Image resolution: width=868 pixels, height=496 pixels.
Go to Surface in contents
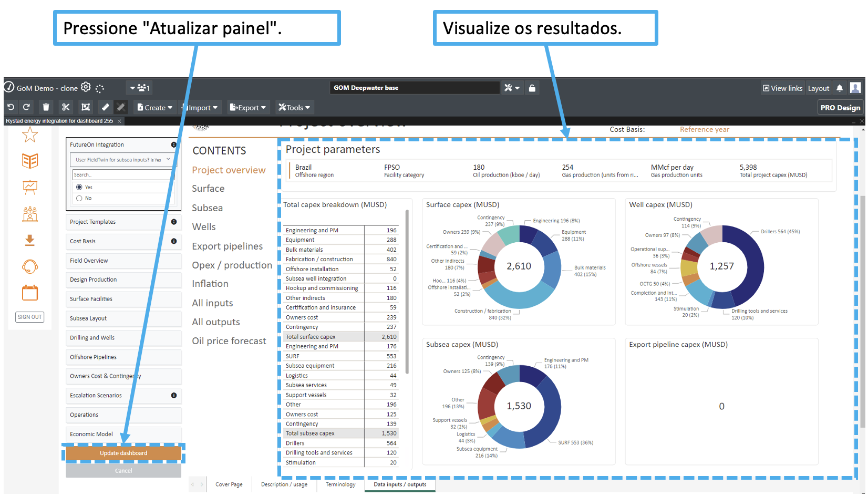[x=208, y=188]
